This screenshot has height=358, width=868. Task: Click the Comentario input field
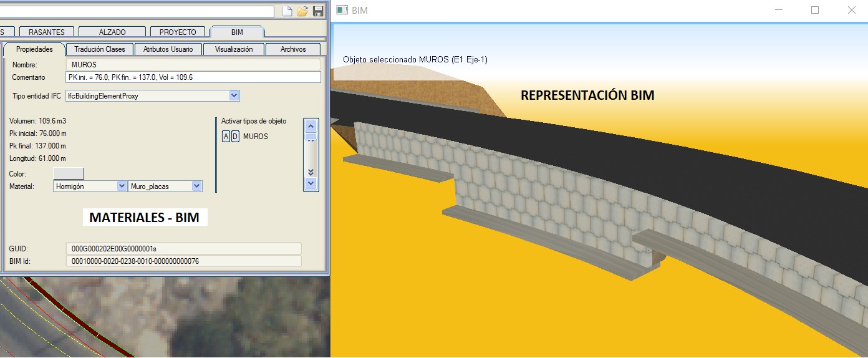click(x=193, y=77)
